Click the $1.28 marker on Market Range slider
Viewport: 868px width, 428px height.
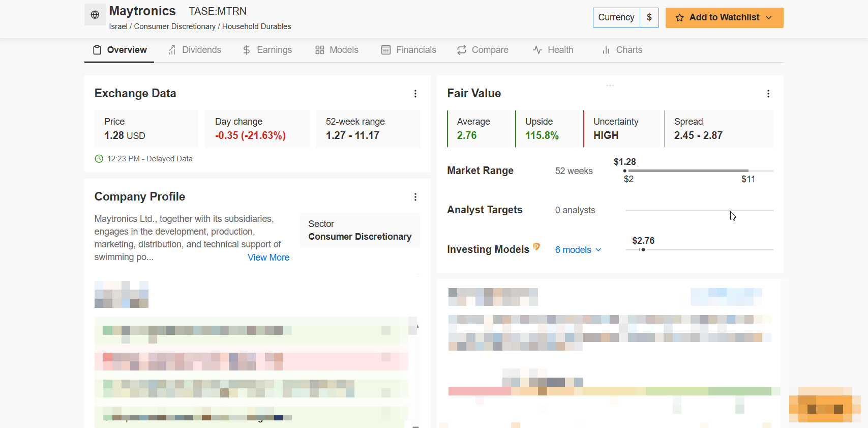(x=625, y=170)
